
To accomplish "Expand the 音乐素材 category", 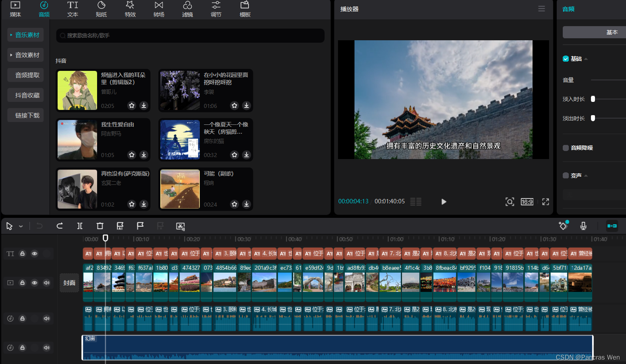I will (25, 35).
